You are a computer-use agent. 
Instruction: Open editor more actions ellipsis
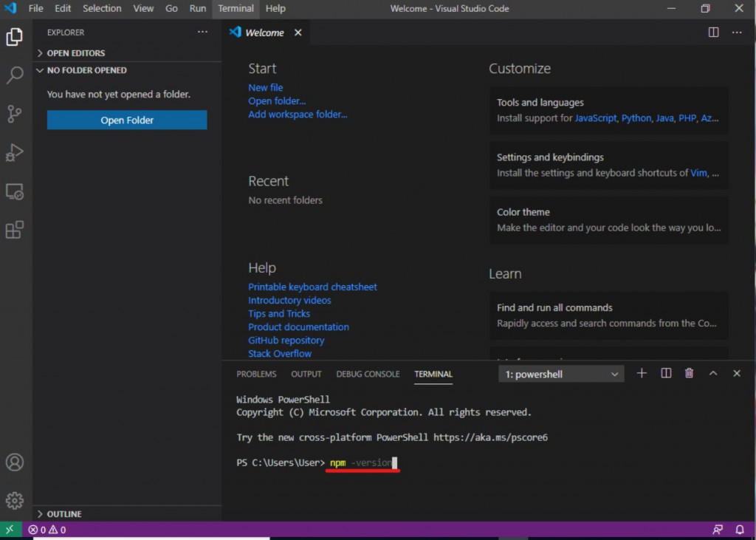coord(737,33)
